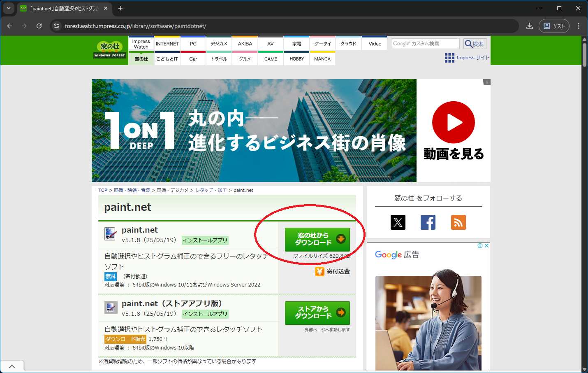Open トラベル nav item
Screen dimensions: 588x373
219,58
